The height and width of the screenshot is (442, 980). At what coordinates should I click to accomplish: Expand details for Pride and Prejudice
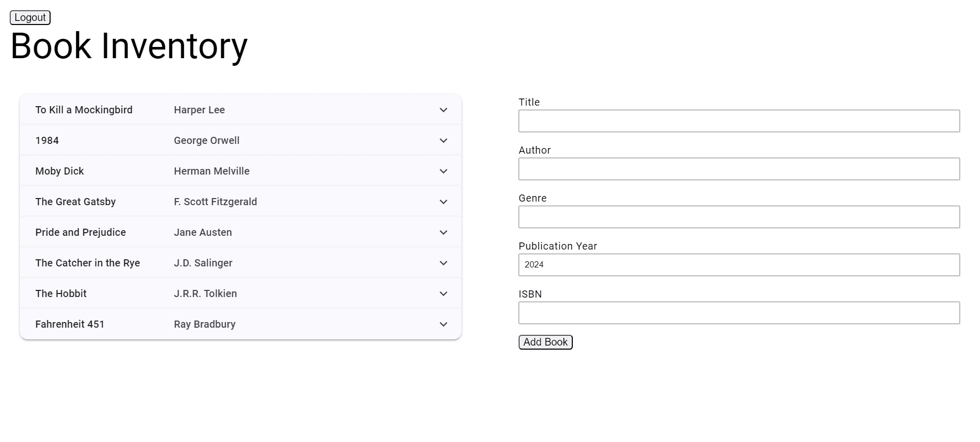point(444,232)
